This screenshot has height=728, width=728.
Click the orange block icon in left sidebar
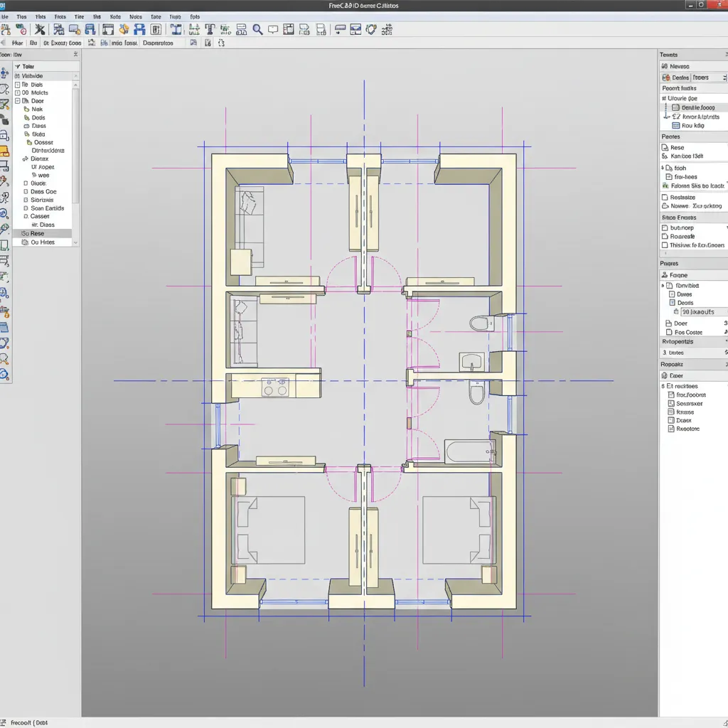click(5, 151)
